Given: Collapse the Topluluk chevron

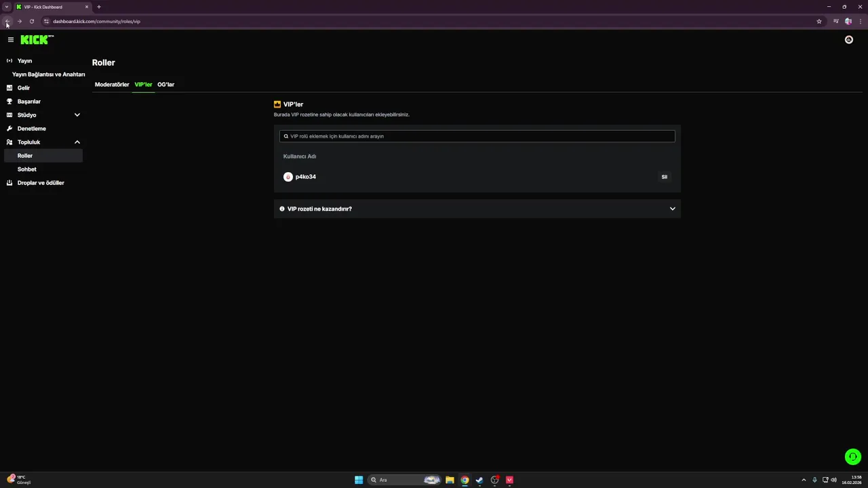Looking at the screenshot, I should coord(77,142).
